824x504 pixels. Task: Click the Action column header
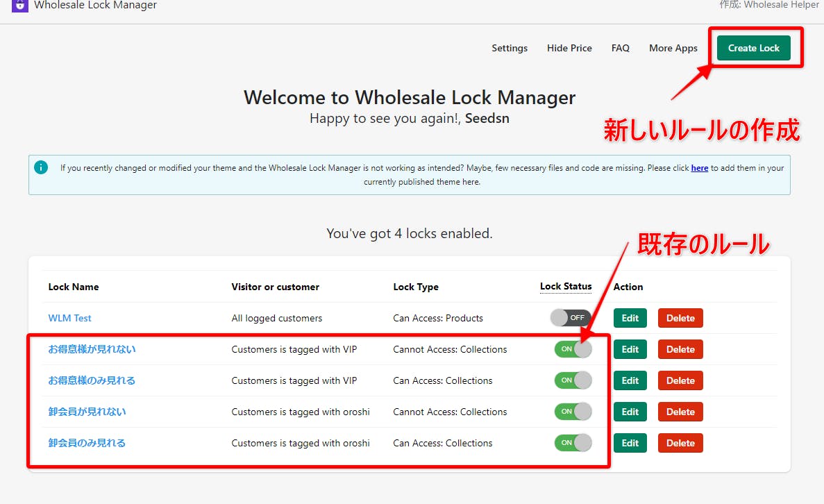click(x=628, y=287)
